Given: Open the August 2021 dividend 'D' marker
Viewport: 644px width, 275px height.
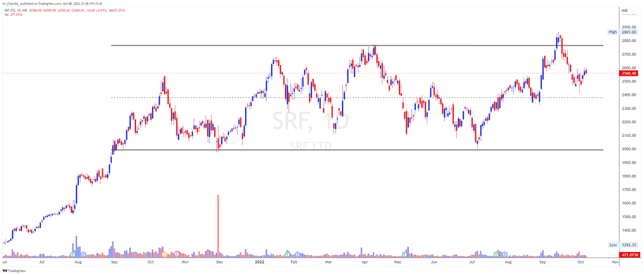Looking at the screenshot, I should tap(83, 254).
